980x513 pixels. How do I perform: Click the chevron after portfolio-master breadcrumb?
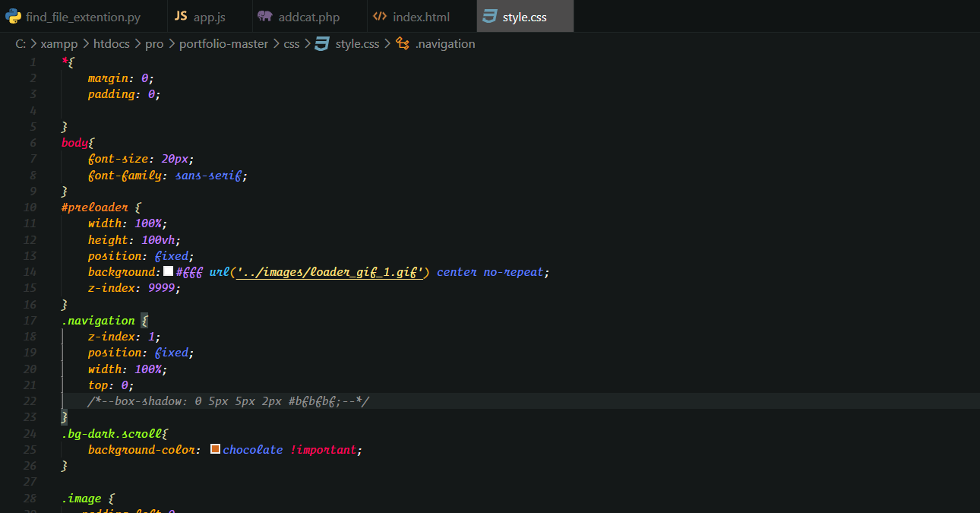click(x=276, y=44)
